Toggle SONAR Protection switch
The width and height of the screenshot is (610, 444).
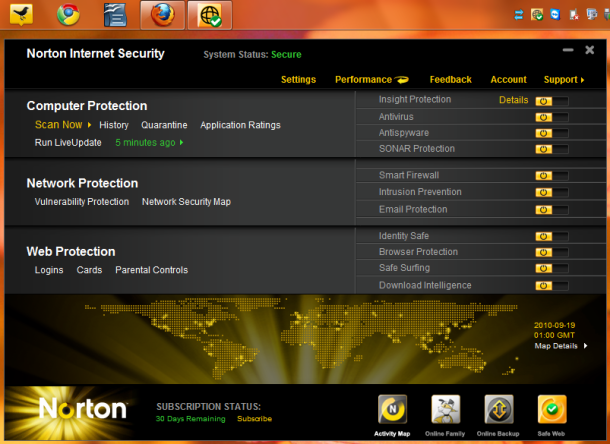(552, 149)
